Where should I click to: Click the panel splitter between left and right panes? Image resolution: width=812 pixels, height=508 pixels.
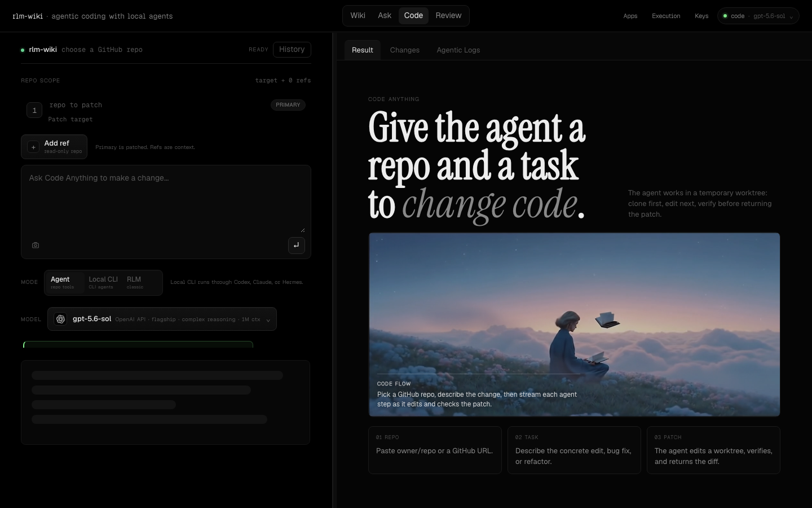pos(335,270)
